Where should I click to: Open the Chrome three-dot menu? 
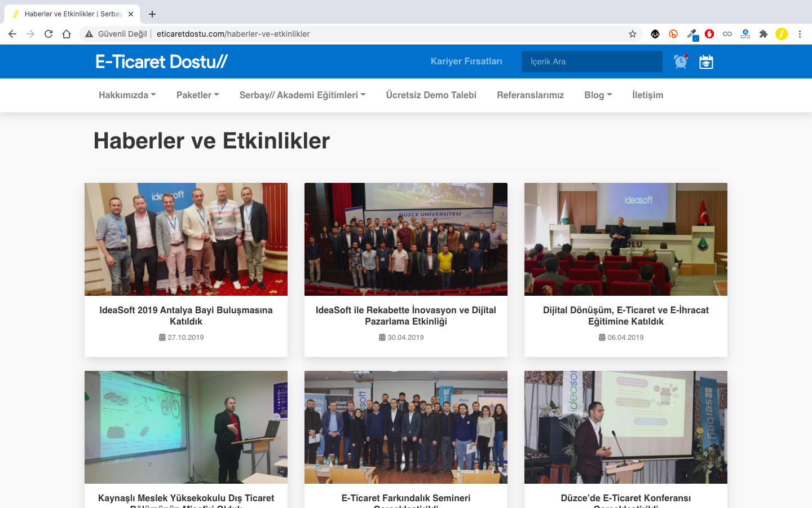click(800, 34)
